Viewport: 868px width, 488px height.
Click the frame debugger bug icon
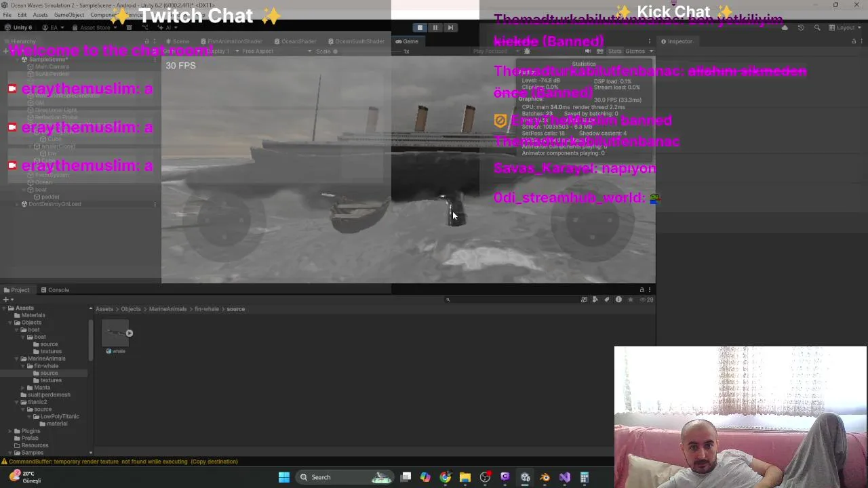pos(527,52)
